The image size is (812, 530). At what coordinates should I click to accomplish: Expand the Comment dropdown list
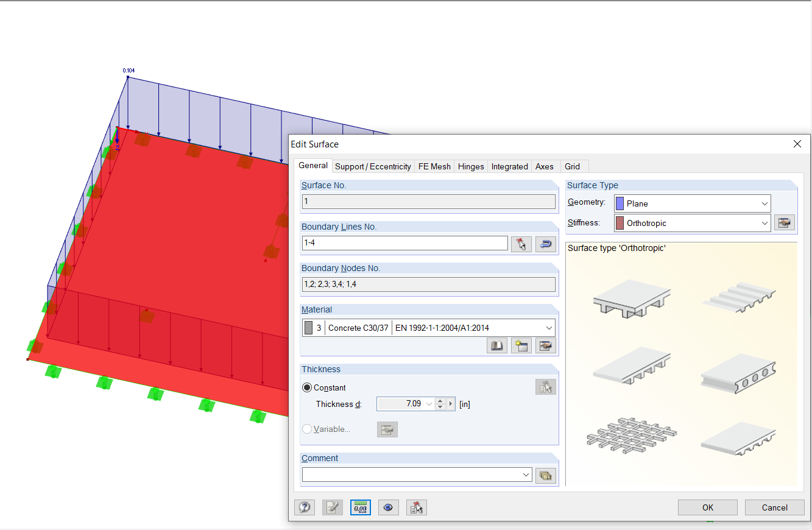pos(525,474)
